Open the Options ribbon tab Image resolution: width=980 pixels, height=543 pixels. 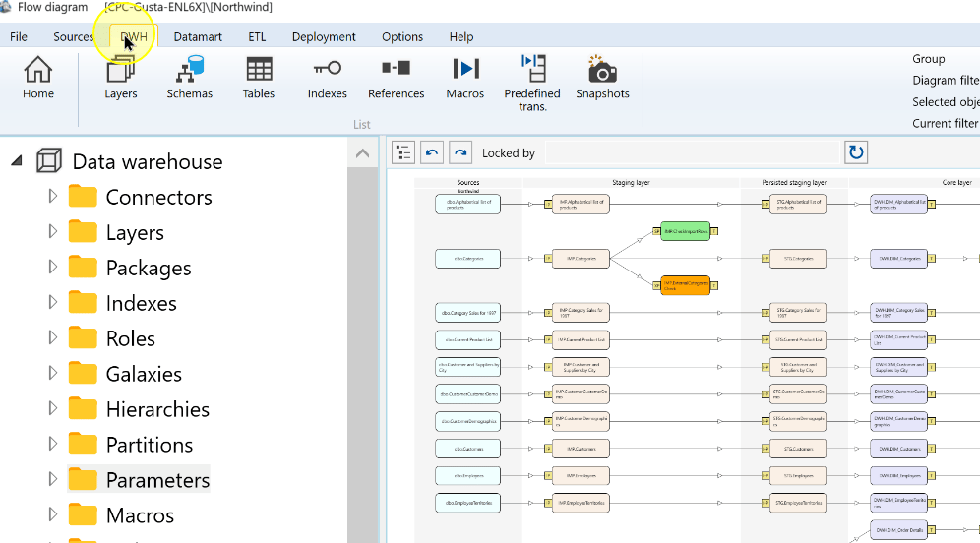click(x=402, y=36)
